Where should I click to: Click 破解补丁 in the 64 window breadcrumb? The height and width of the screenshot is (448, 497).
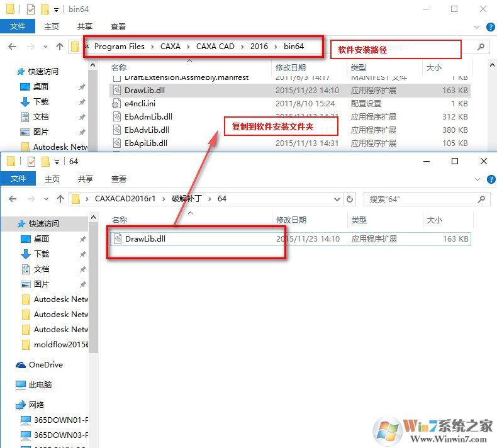pyautogui.click(x=186, y=199)
